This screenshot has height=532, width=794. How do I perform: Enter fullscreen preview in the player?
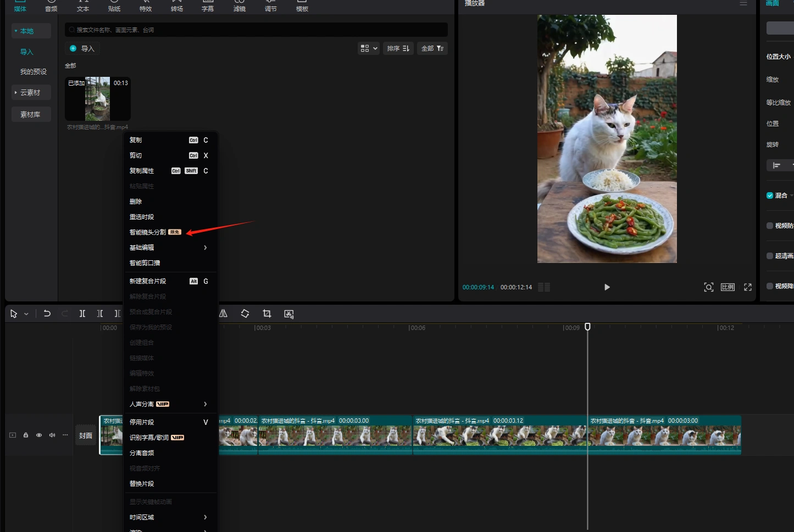point(748,287)
